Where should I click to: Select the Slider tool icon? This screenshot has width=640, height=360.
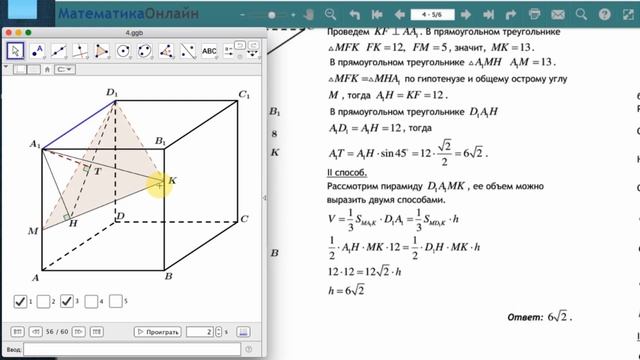(229, 51)
